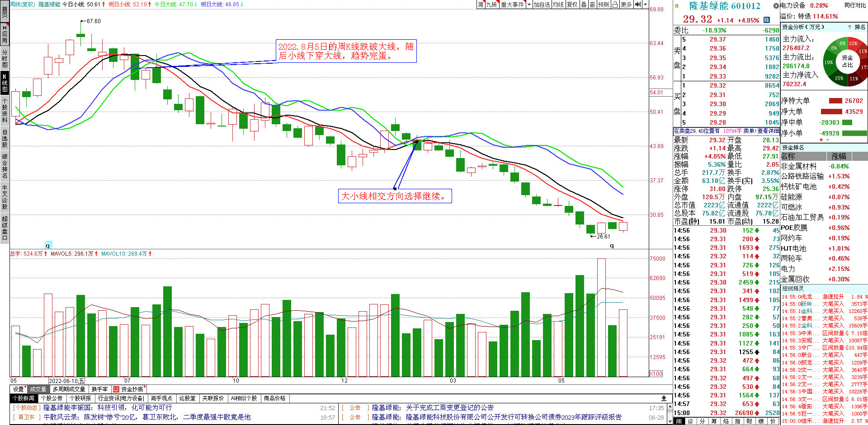The width and height of the screenshot is (868, 425).
Task: Open the 个股新闻 news tab
Action: (x=24, y=398)
